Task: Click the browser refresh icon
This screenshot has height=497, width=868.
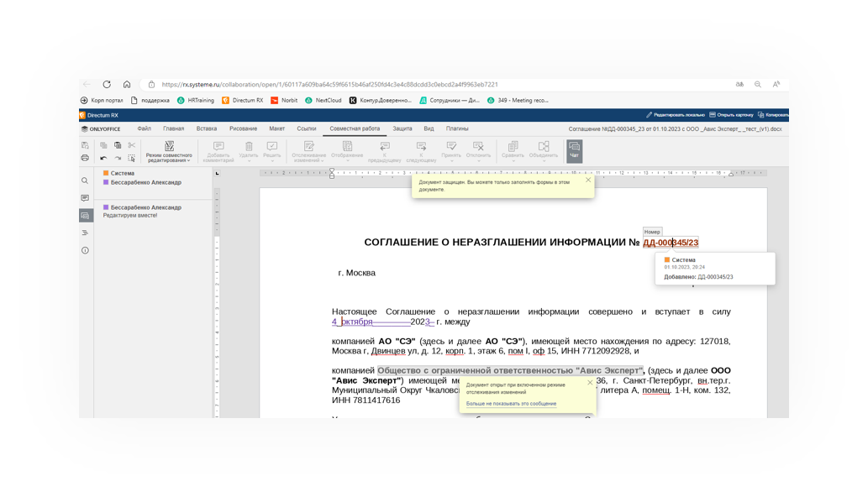Action: (107, 85)
